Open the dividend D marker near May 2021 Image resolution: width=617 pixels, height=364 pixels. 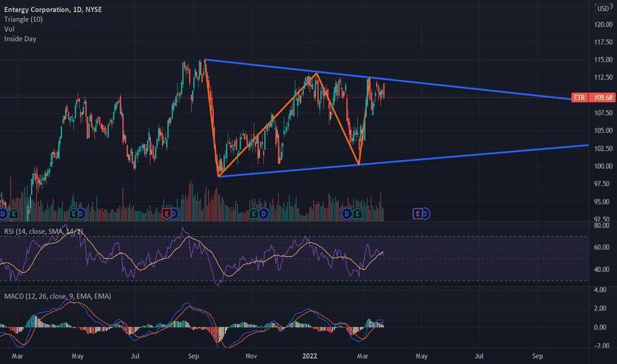click(81, 214)
